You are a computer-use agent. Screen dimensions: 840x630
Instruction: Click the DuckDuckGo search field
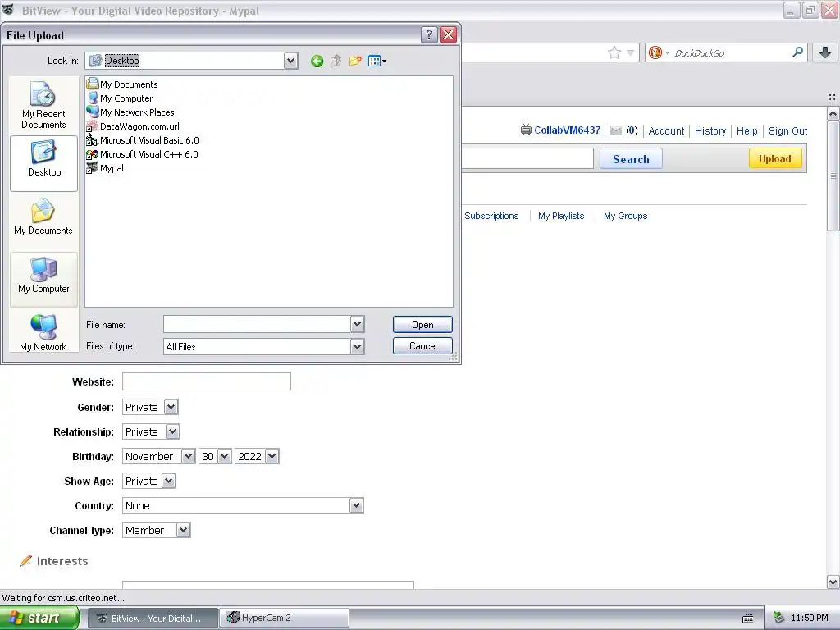(729, 53)
